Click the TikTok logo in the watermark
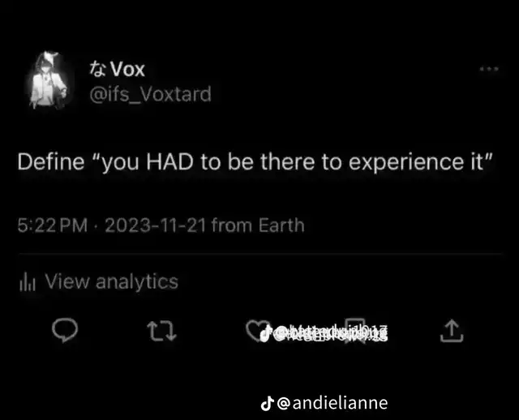 (268, 402)
